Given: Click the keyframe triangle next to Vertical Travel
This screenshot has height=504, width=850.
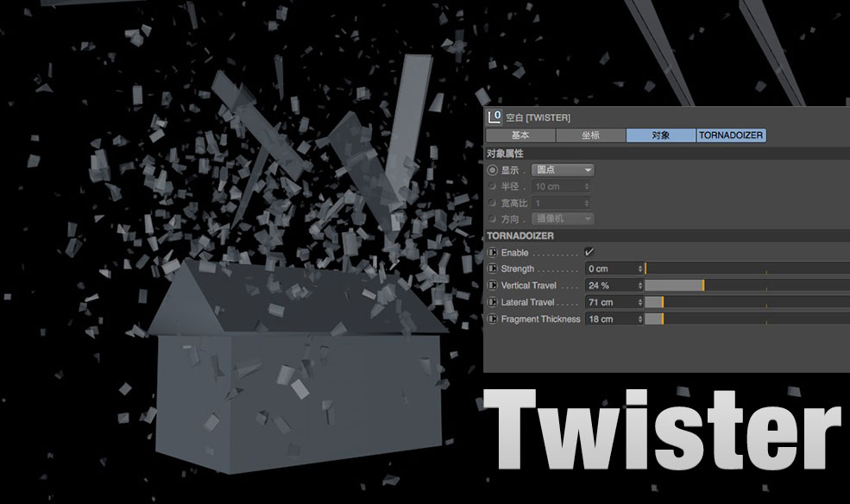Looking at the screenshot, I should (494, 285).
